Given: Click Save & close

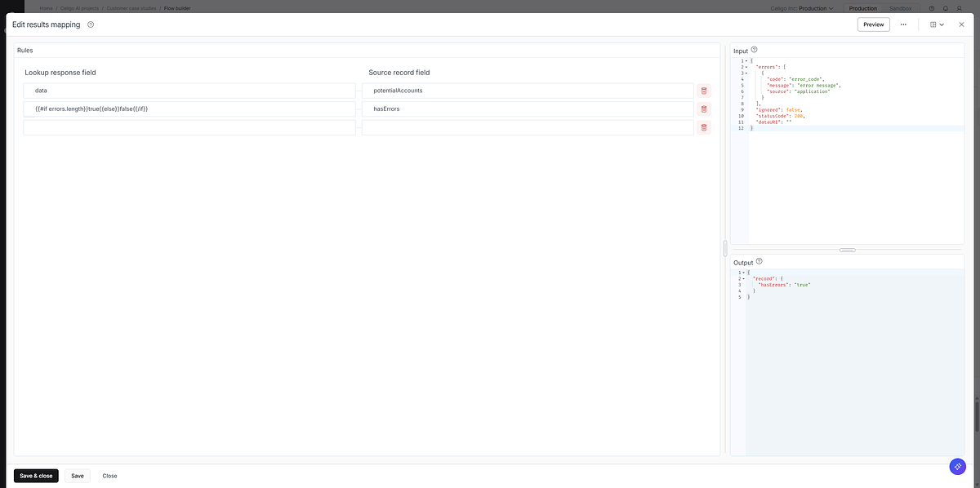Looking at the screenshot, I should coord(36,476).
